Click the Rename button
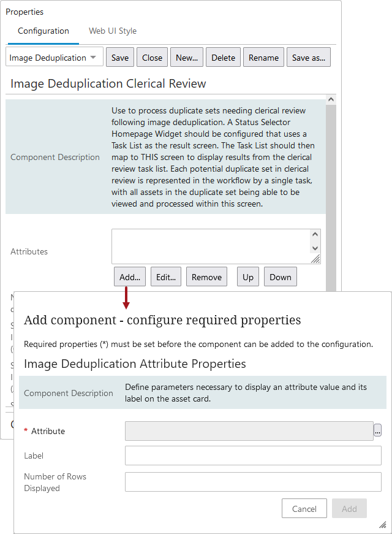 (x=263, y=58)
